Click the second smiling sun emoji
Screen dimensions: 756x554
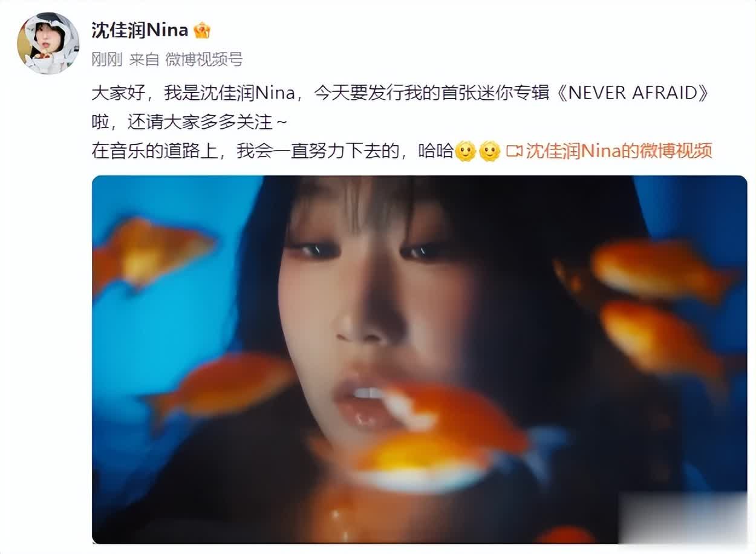pos(490,151)
